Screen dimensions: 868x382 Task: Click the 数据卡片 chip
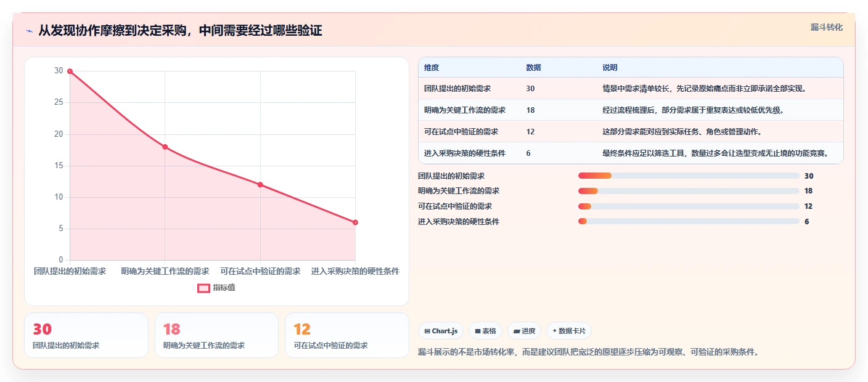pyautogui.click(x=568, y=331)
